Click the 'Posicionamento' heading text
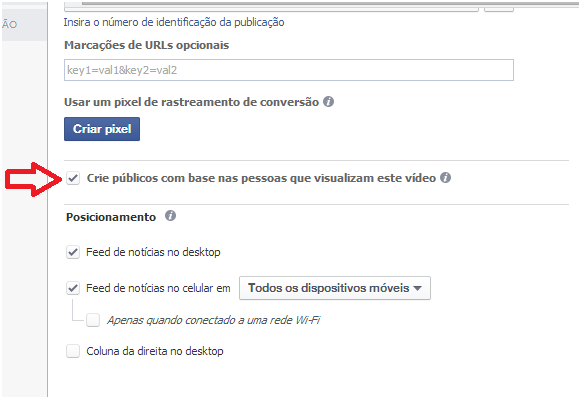The height and width of the screenshot is (399, 581). [x=111, y=217]
